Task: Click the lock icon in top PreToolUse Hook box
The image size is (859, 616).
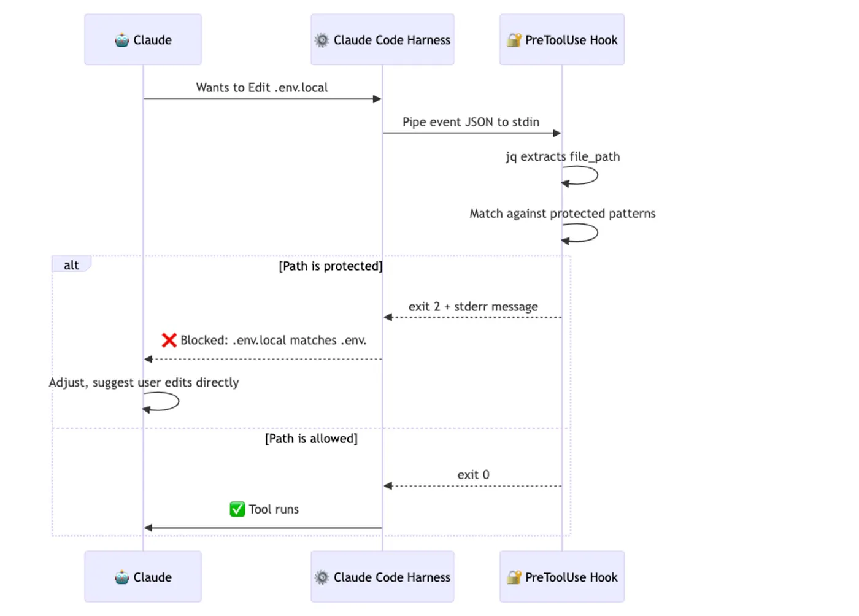Action: 514,40
